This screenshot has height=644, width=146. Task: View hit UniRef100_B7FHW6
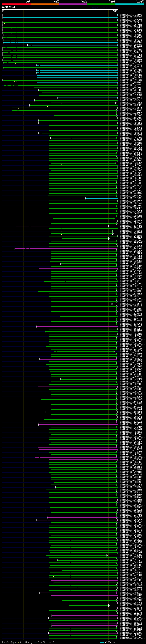(131, 50)
